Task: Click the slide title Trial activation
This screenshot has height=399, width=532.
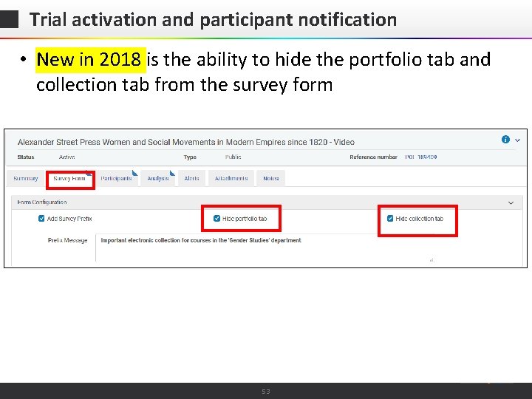Action: (x=213, y=19)
